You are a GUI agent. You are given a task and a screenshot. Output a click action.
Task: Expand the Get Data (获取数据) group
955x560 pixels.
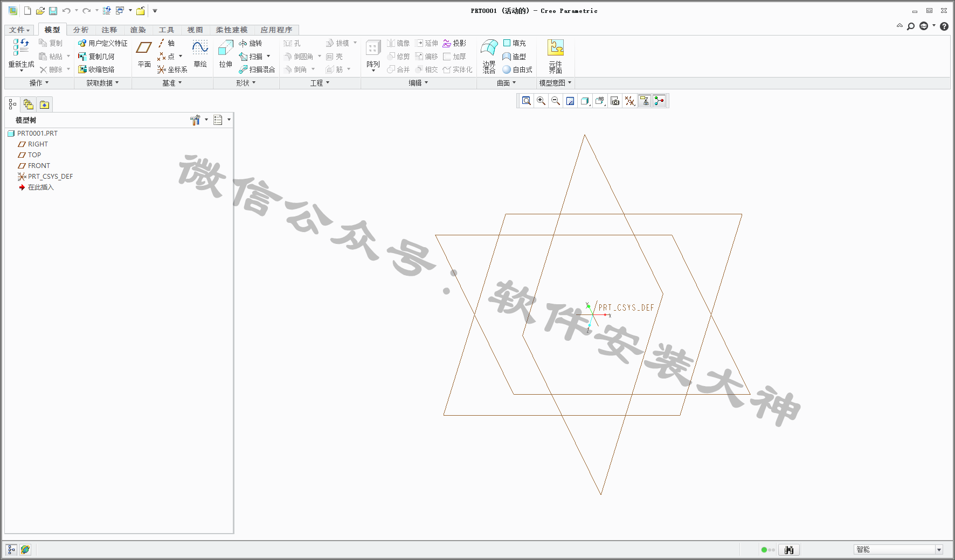102,83
